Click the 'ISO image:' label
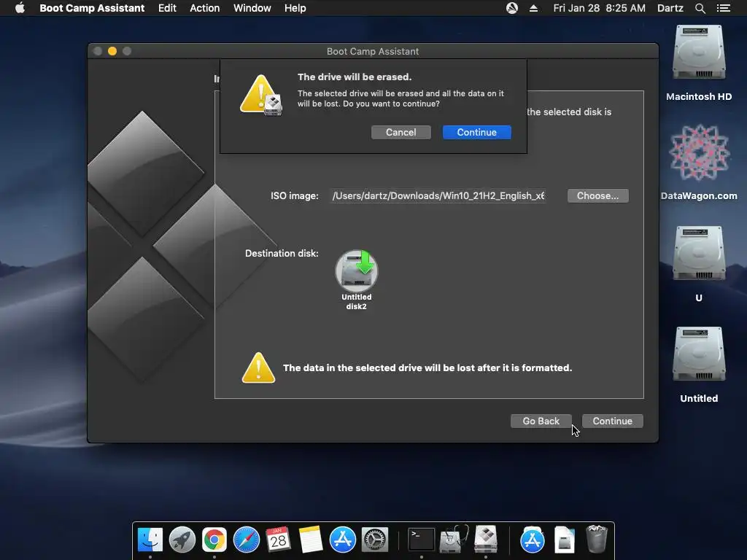747x560 pixels. pyautogui.click(x=295, y=195)
